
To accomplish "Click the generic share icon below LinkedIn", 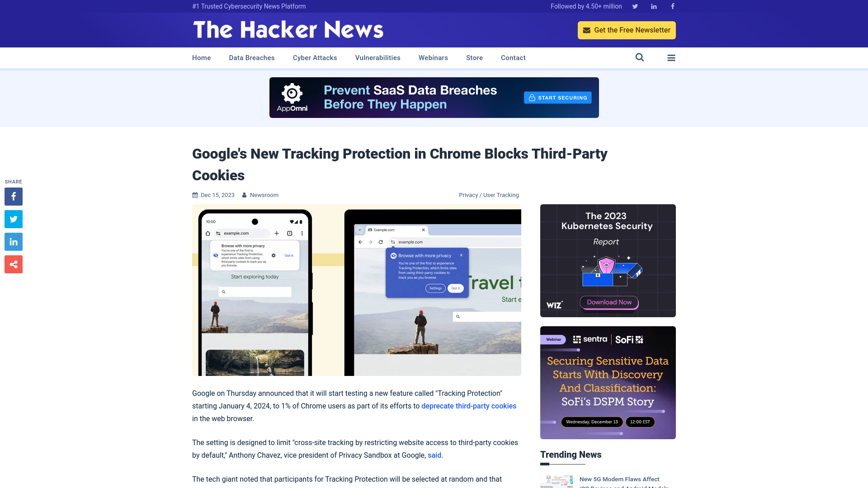I will pyautogui.click(x=13, y=264).
